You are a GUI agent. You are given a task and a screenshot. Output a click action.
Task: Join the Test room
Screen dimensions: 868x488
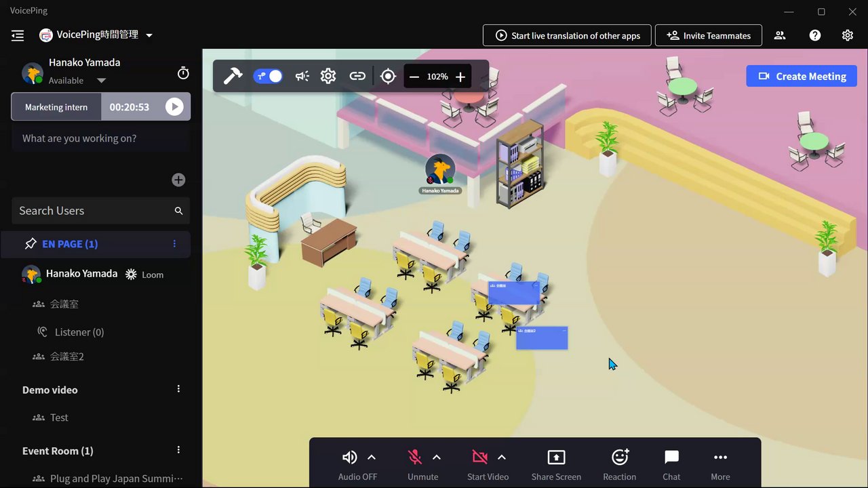click(x=59, y=418)
